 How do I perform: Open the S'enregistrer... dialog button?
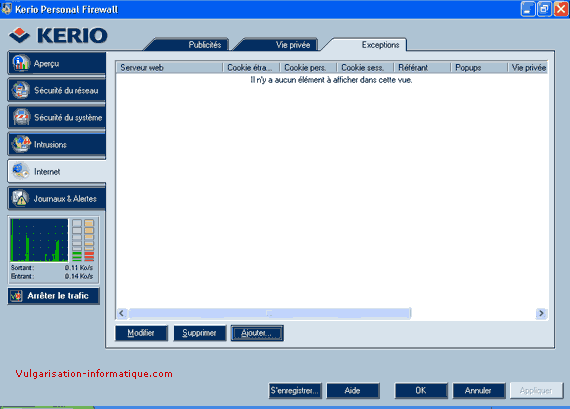(x=295, y=391)
